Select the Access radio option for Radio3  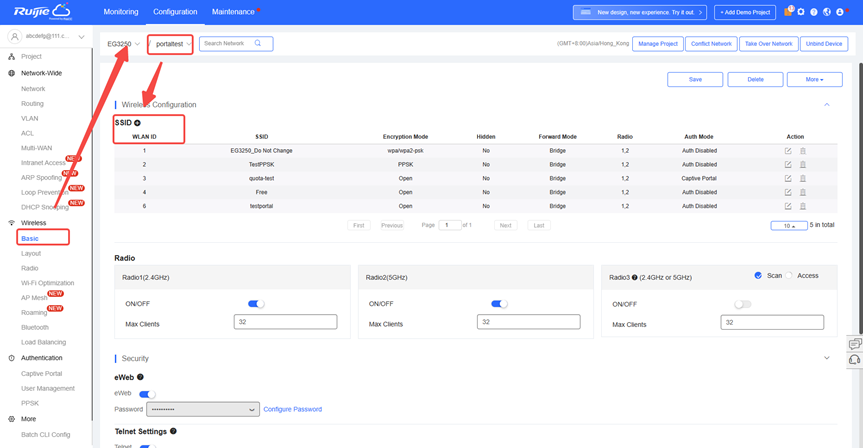tap(789, 276)
